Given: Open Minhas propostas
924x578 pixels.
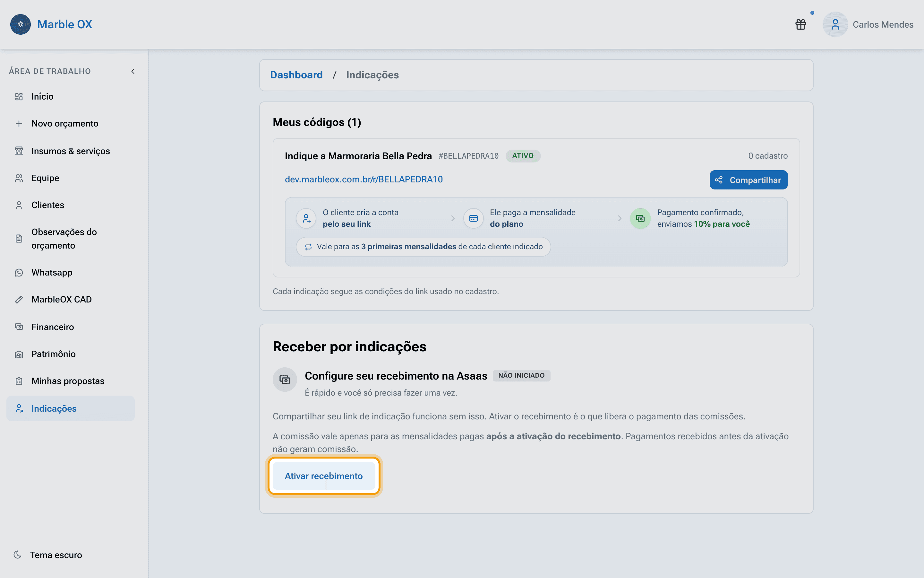Looking at the screenshot, I should tap(71, 381).
